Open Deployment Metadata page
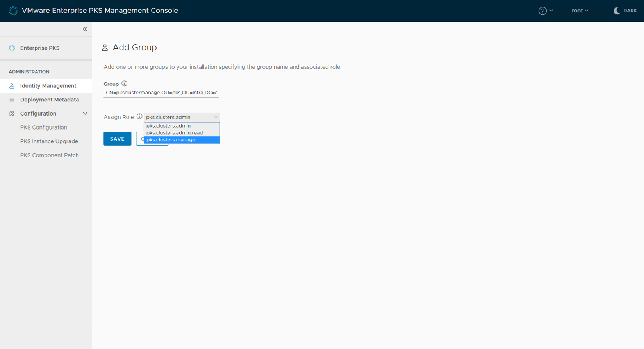The image size is (644, 349). [46, 100]
